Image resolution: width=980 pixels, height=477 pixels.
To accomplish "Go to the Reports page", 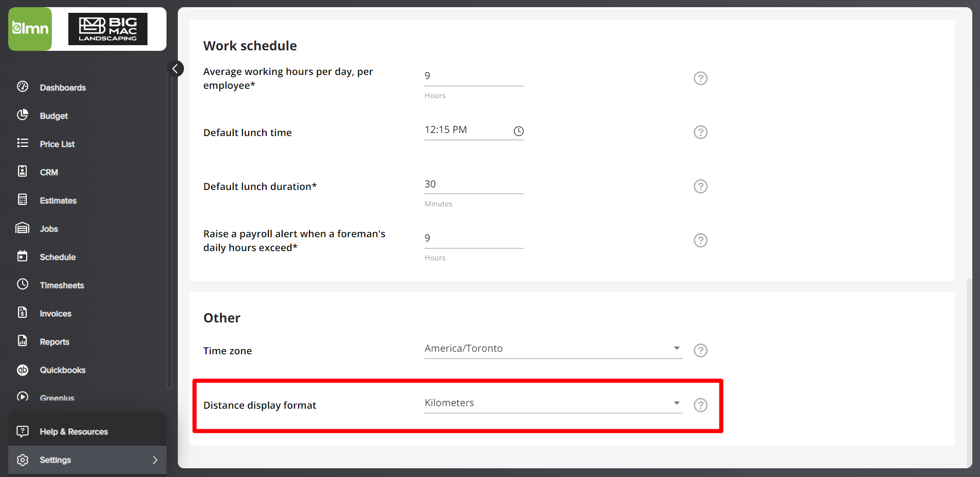I will [x=54, y=342].
